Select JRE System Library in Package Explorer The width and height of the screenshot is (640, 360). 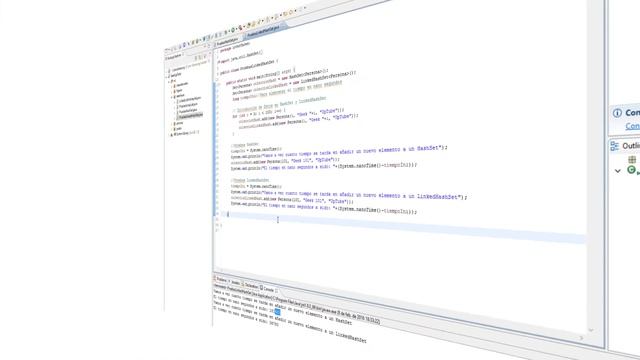coord(186,133)
